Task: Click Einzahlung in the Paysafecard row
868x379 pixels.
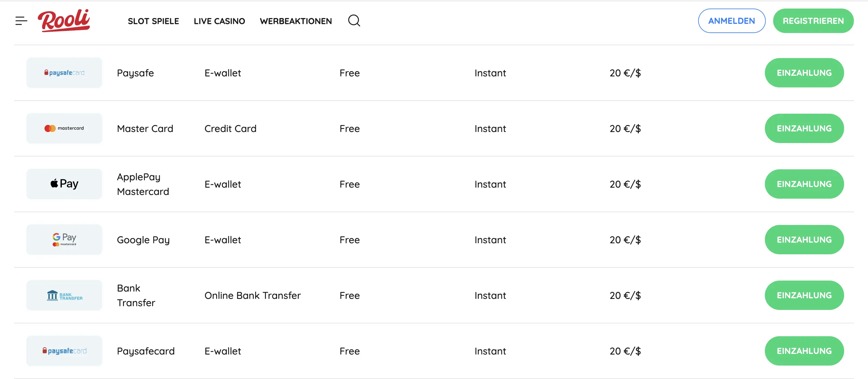Action: pos(804,351)
